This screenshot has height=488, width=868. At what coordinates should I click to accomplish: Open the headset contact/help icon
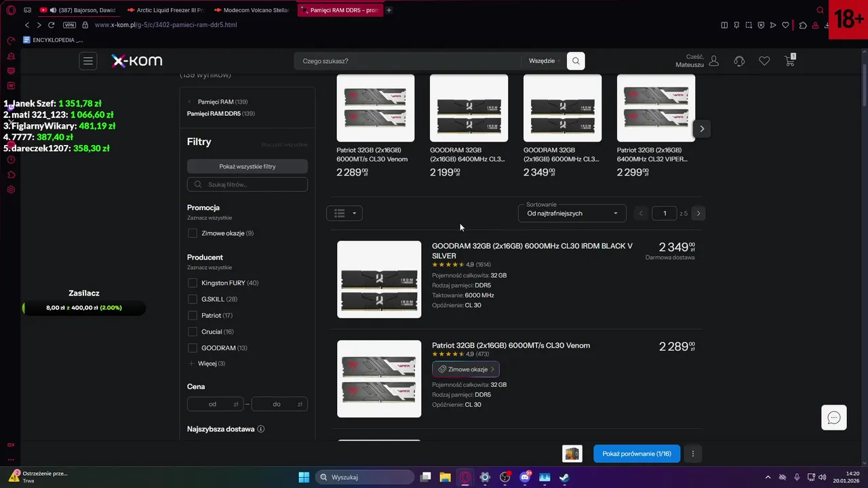[x=739, y=61]
